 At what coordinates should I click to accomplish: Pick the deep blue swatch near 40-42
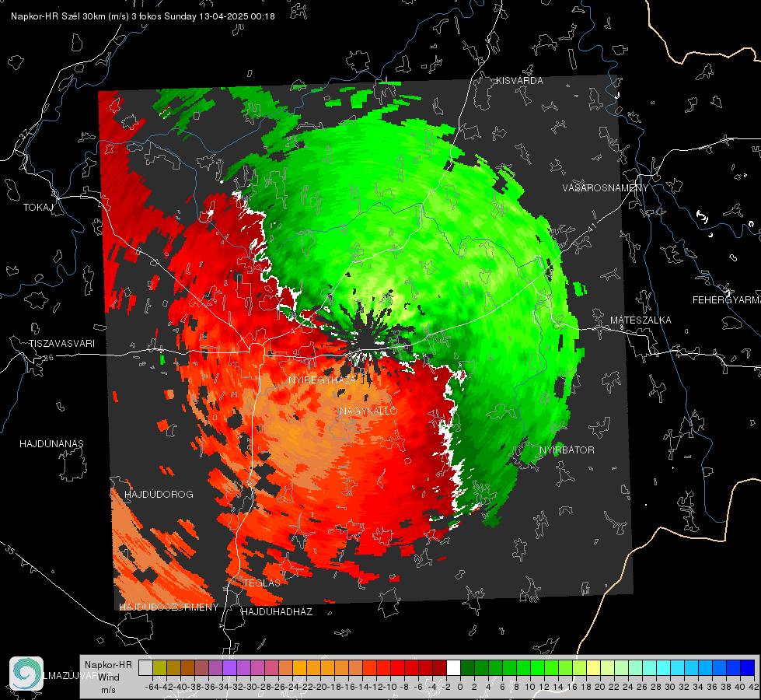point(748,667)
